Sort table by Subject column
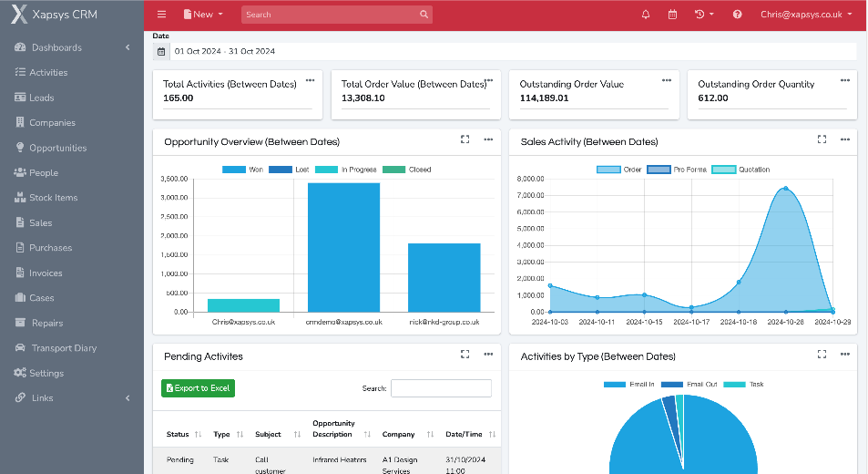Viewport: 868px width, 474px height. pyautogui.click(x=277, y=434)
